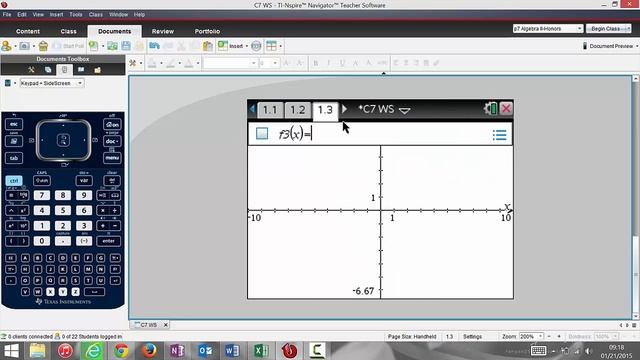640x360 pixels.
Task: Open the Insert menu
Action: [56, 14]
